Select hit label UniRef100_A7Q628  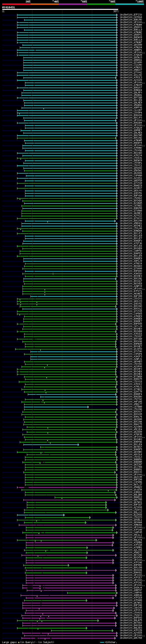131,55
